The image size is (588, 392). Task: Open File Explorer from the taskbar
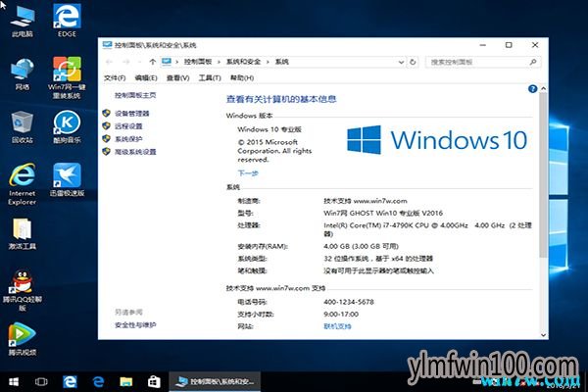point(126,382)
